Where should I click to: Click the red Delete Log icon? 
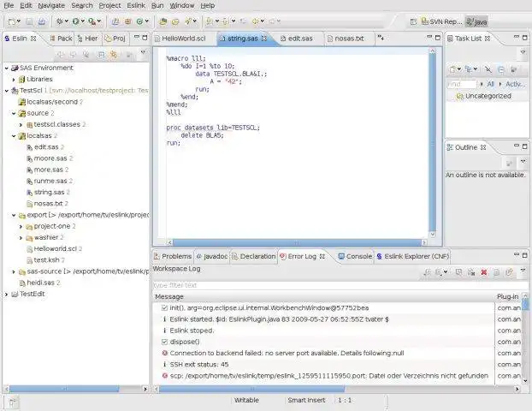[x=484, y=272]
